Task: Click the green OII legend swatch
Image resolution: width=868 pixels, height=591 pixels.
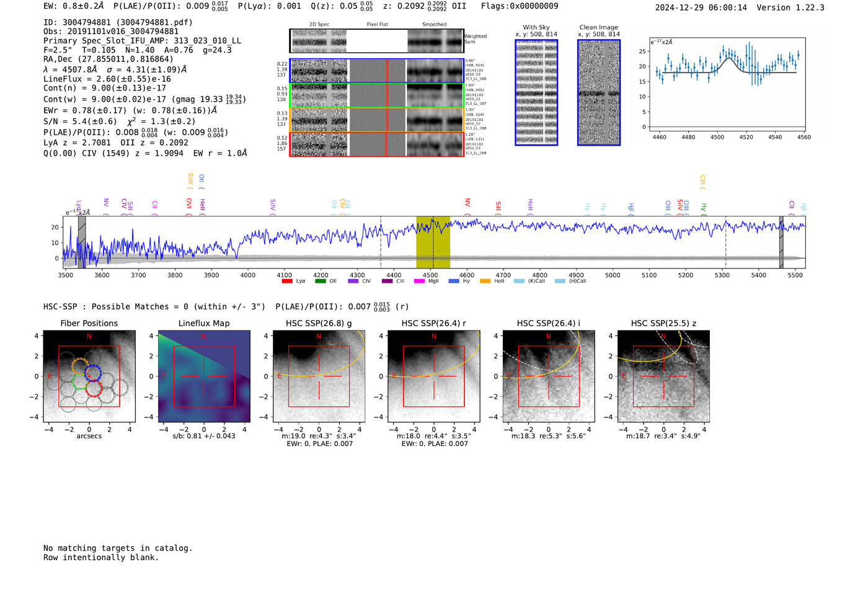Action: (x=320, y=281)
